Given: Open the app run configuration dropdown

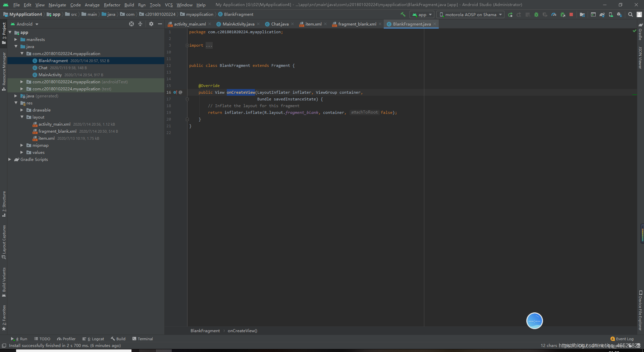Looking at the screenshot, I should pos(422,14).
